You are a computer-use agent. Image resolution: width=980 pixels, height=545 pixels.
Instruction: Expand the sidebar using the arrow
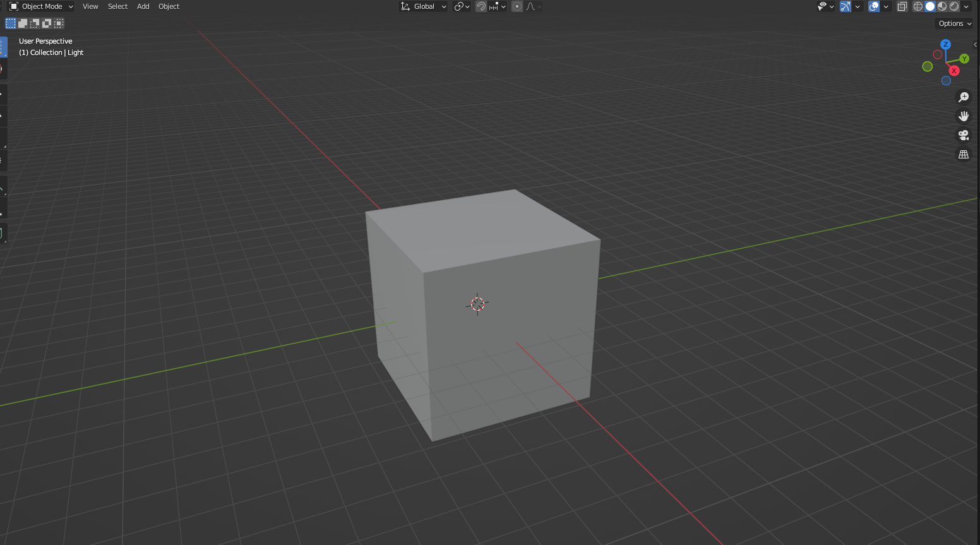coord(976,44)
